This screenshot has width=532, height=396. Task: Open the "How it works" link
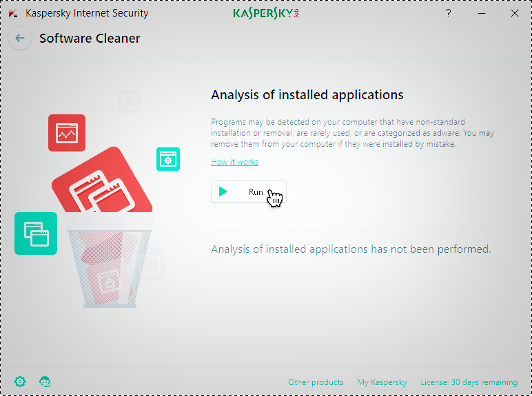point(234,162)
